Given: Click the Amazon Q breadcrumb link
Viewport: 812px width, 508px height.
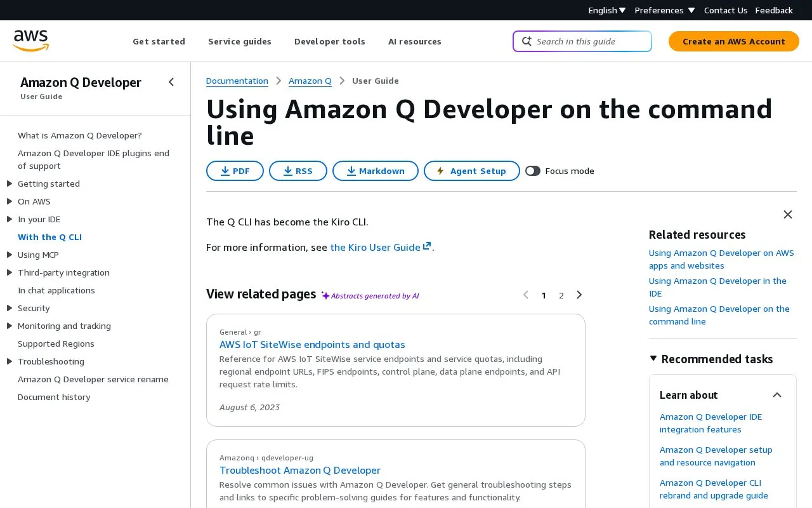Looking at the screenshot, I should tap(310, 81).
